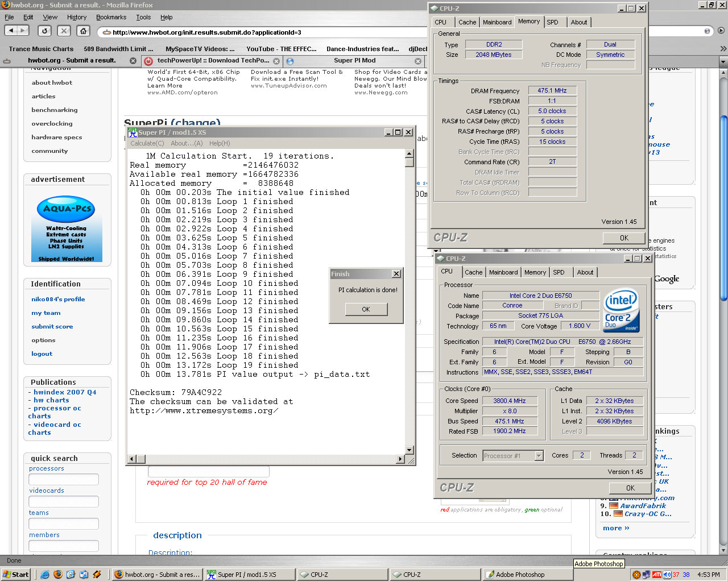Image resolution: width=728 pixels, height=582 pixels.
Task: Select Cache tab in lower CPU-Z window
Action: (x=473, y=272)
